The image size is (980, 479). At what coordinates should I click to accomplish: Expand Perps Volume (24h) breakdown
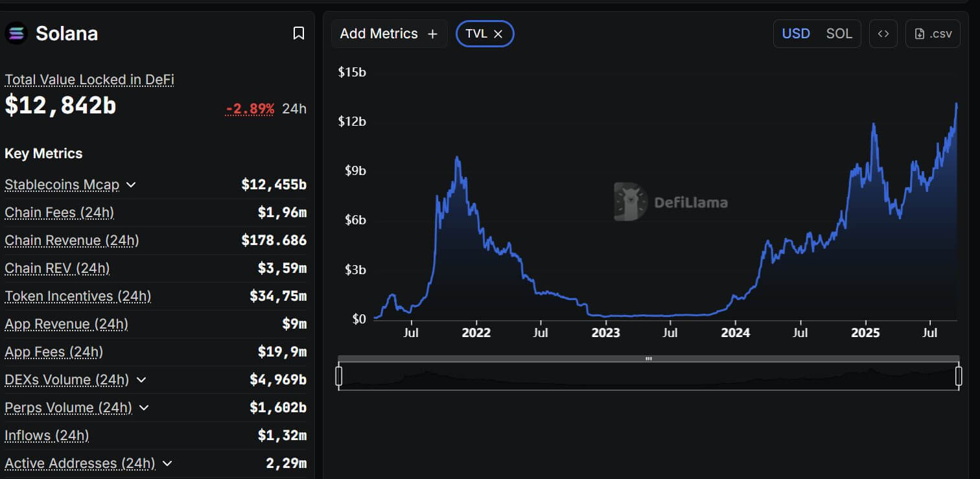click(144, 408)
